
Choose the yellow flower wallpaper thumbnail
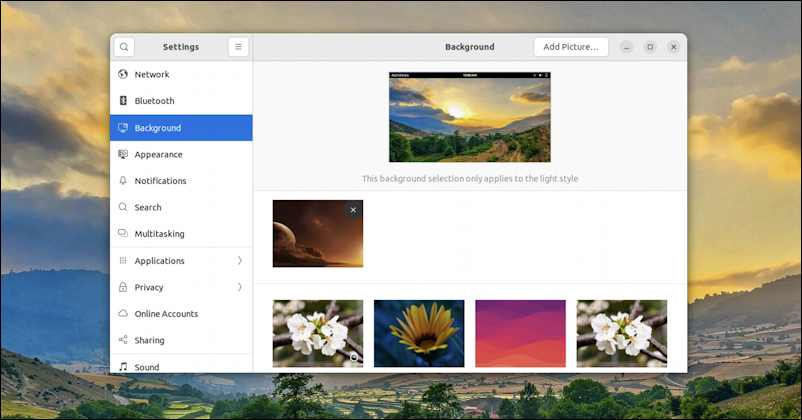(419, 333)
